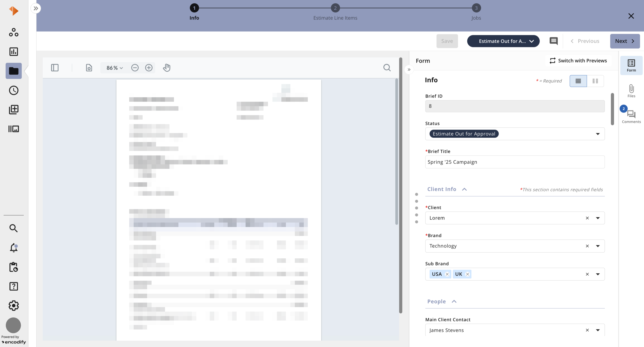Clear the Client field Lorem value
This screenshot has height=347, width=644.
point(587,218)
